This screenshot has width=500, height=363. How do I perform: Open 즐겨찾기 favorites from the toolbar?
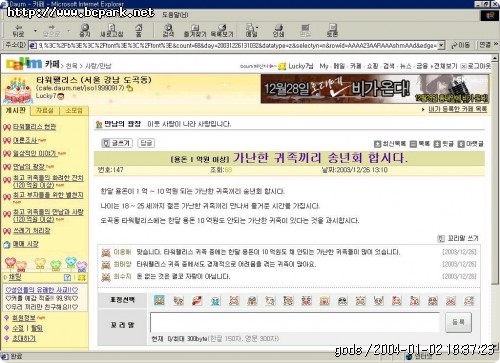point(195,30)
